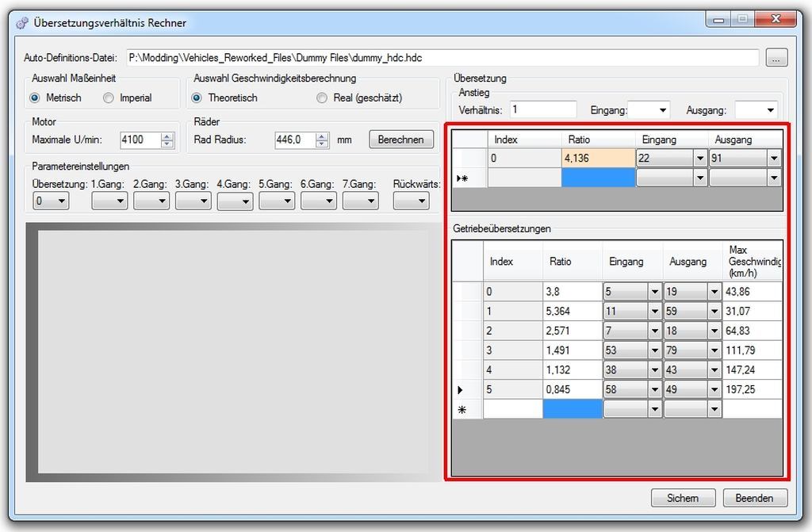Image resolution: width=812 pixels, height=532 pixels.
Task: Click the Auto-Definitions-Datei path field
Action: [x=442, y=58]
